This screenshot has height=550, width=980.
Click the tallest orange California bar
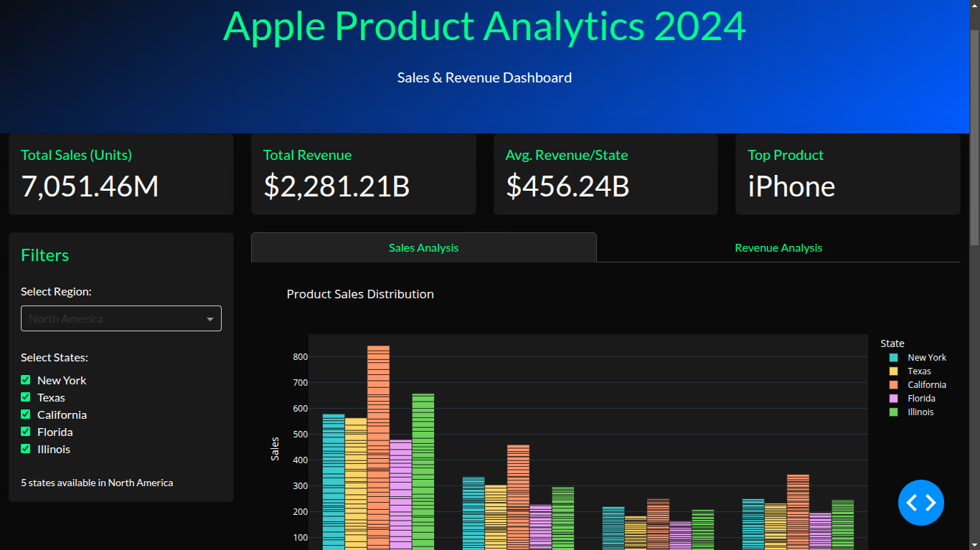click(378, 447)
